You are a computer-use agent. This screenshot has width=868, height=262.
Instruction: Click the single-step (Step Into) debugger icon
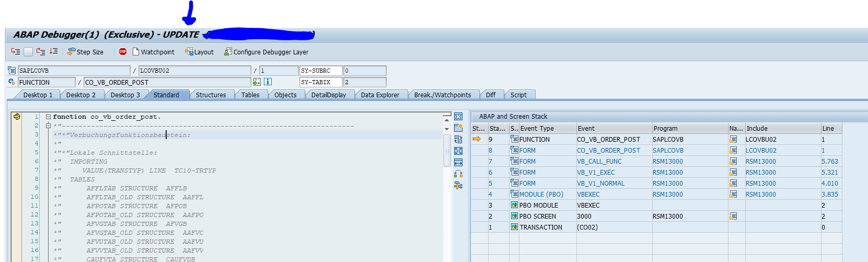click(16, 52)
